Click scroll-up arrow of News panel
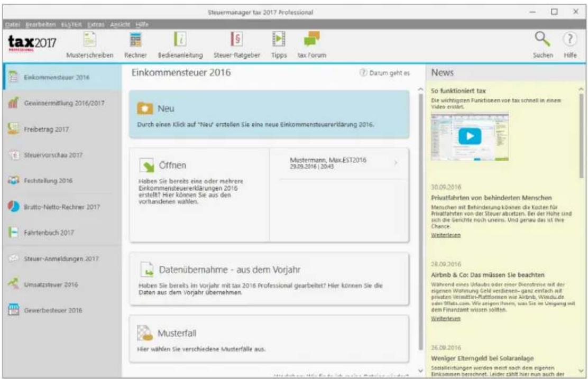 tap(581, 89)
